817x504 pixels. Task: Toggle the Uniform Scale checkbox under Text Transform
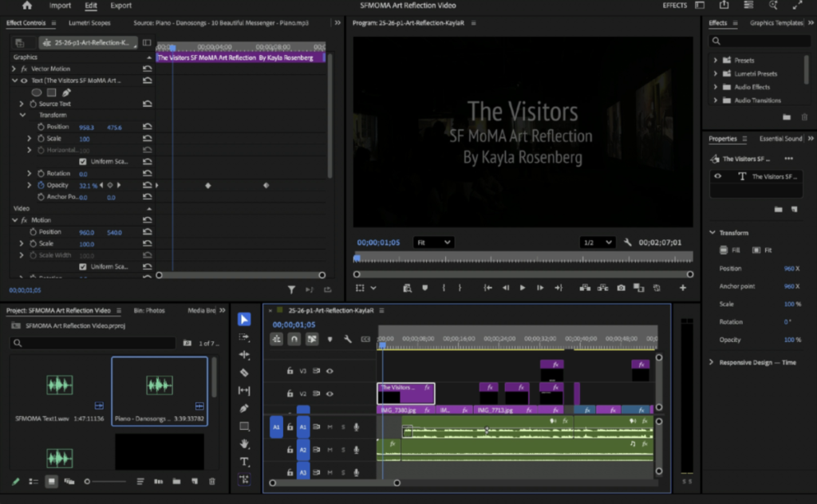click(x=83, y=161)
